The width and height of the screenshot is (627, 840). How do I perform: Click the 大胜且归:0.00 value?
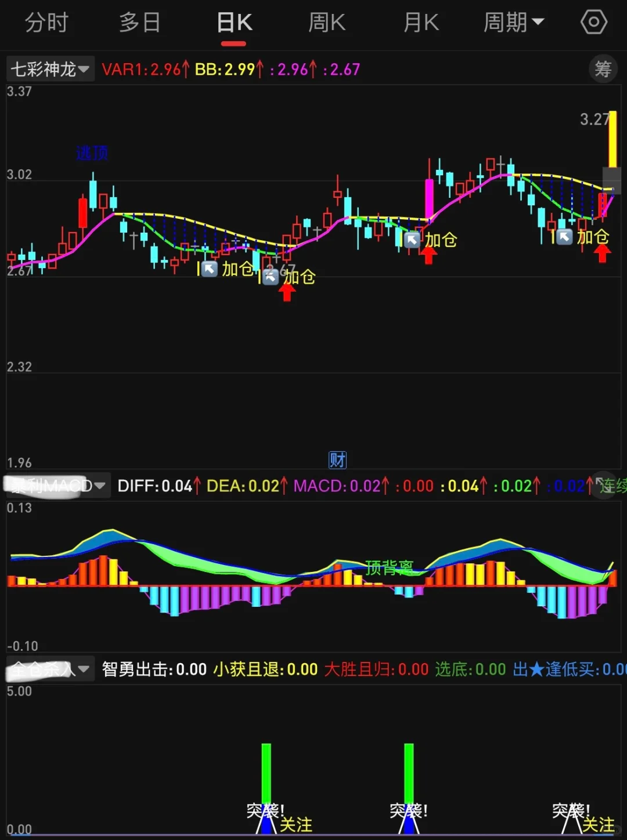(x=376, y=669)
